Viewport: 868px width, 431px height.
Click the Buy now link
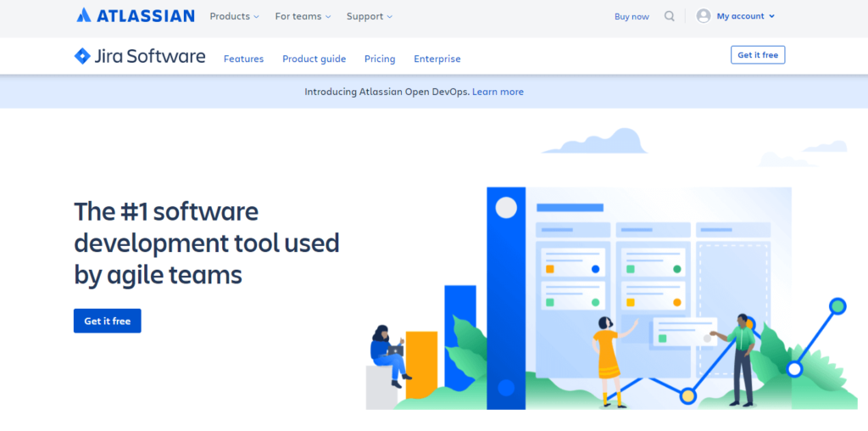[x=632, y=17]
